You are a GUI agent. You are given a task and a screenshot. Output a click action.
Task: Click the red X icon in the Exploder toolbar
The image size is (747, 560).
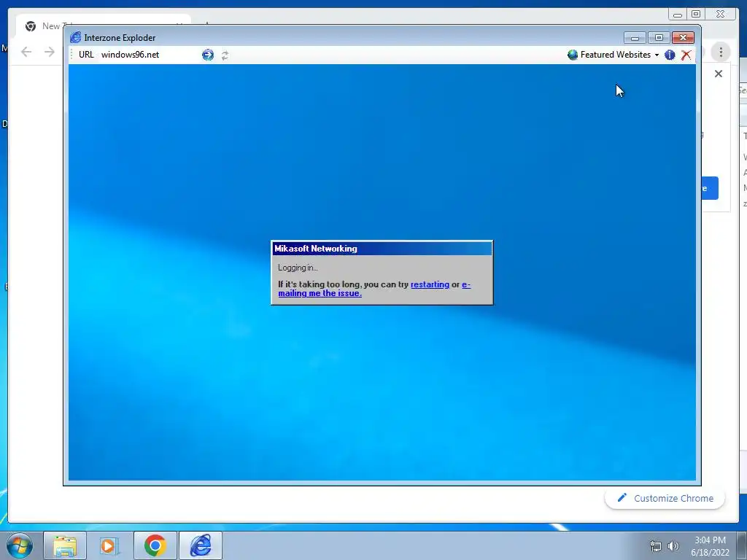click(686, 55)
